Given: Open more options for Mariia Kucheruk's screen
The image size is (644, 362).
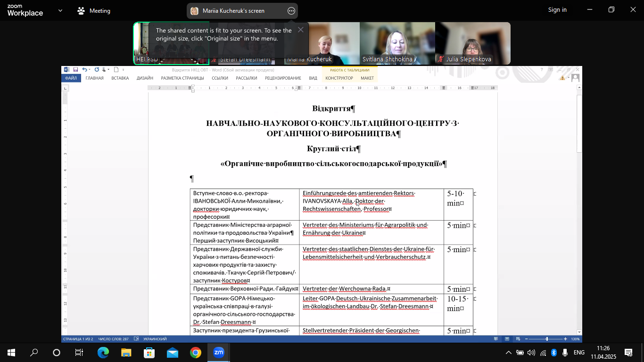Looking at the screenshot, I should (291, 11).
